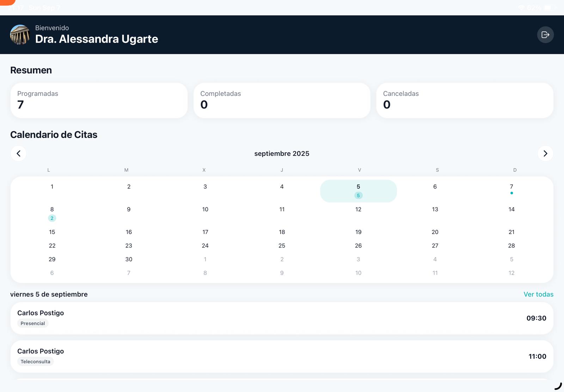This screenshot has height=392, width=564.
Task: Open the Programadas summary card
Action: pyautogui.click(x=99, y=100)
